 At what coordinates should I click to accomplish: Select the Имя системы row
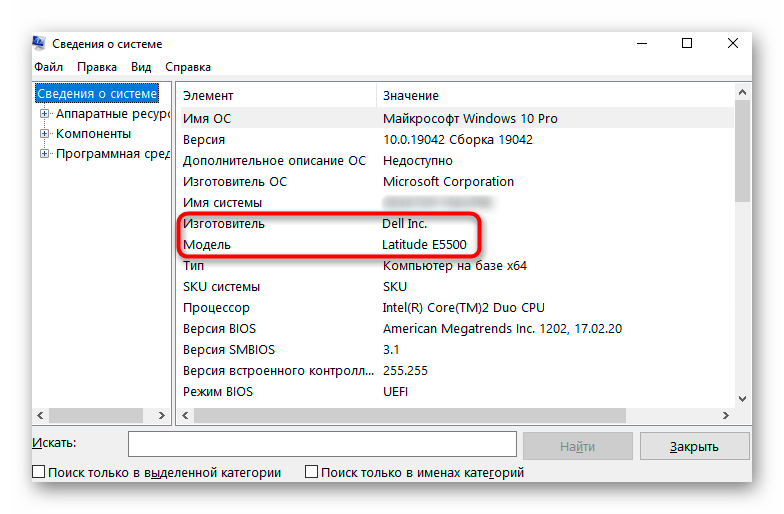(457, 202)
